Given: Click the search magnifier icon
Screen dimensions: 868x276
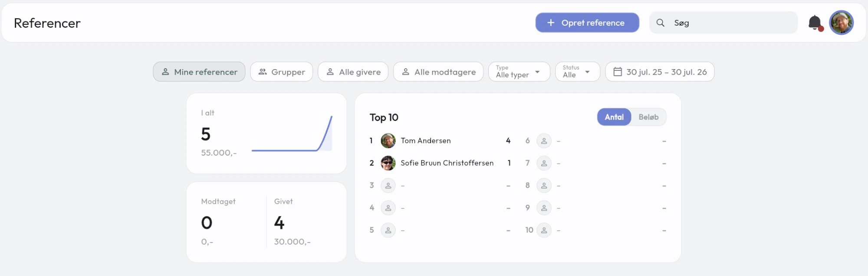Looking at the screenshot, I should (x=660, y=23).
